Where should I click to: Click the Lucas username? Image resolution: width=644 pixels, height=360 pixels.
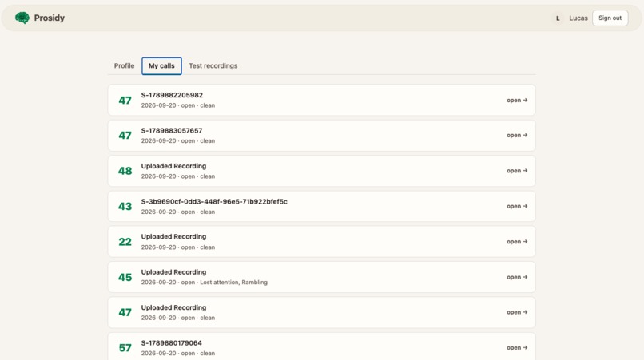(578, 18)
